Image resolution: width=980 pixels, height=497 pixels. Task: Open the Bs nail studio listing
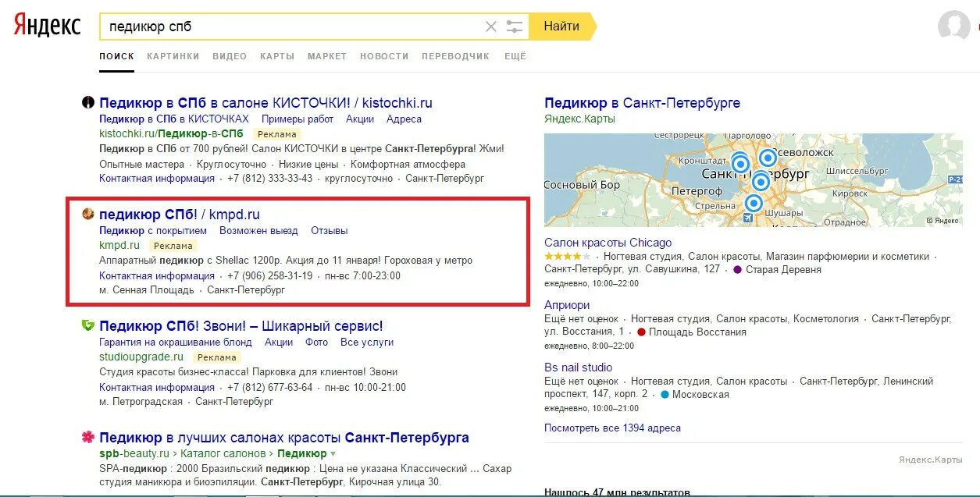(x=578, y=367)
